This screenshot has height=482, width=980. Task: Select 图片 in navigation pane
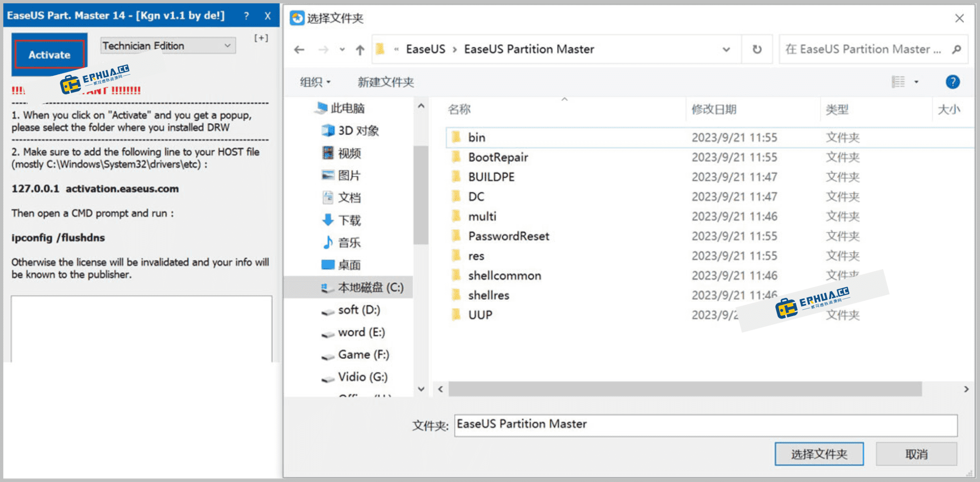coord(342,175)
